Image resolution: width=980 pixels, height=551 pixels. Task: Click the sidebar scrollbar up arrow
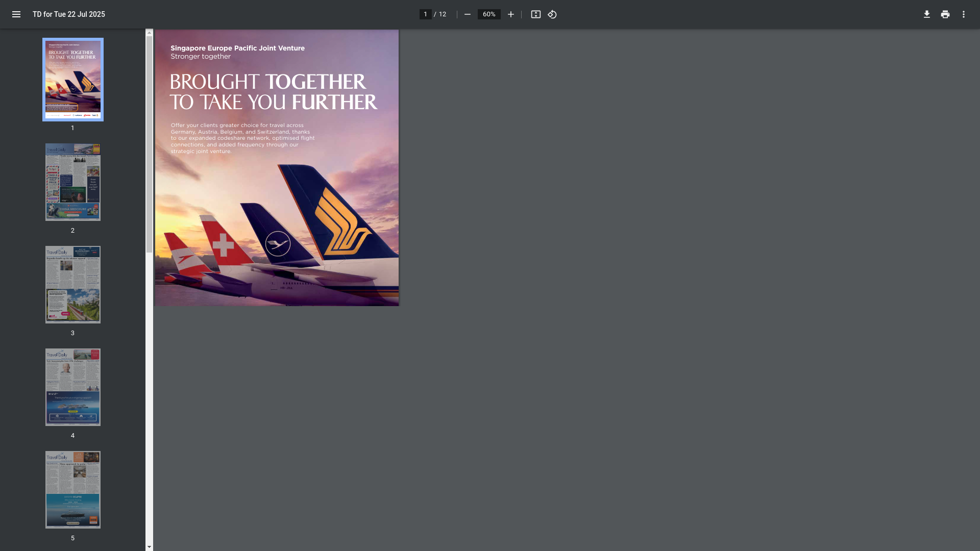point(149,33)
